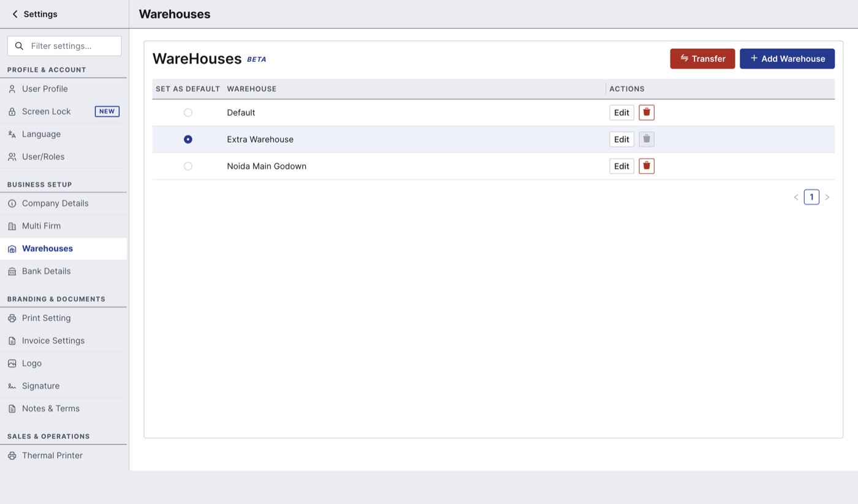
Task: Click the Language translate icon
Action: click(12, 134)
